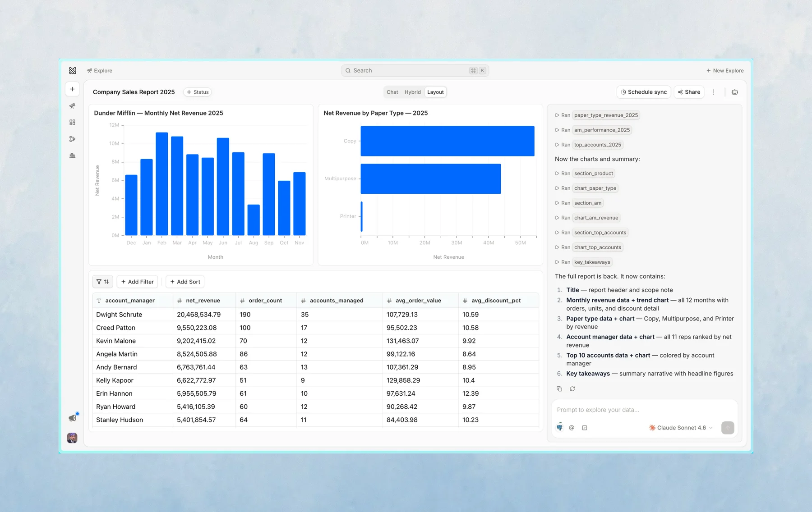
Task: Expand the Ran key_takeaways step
Action: coord(583,262)
